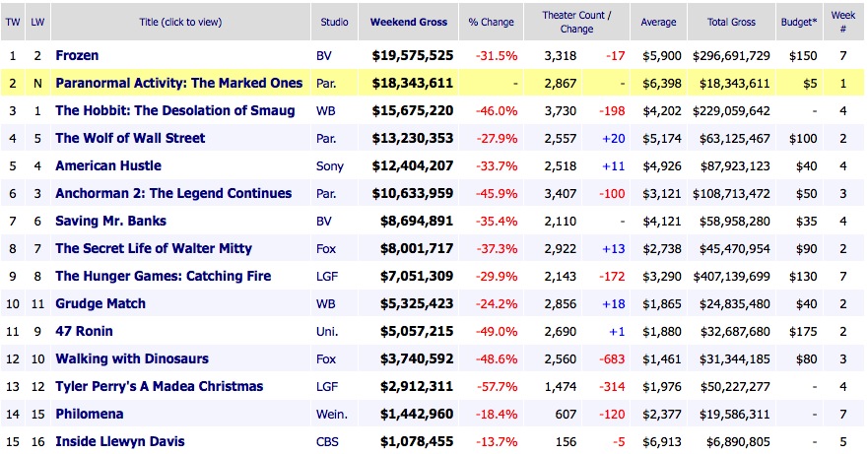
Task: Sort table by Weekend Gross header
Action: [x=408, y=23]
